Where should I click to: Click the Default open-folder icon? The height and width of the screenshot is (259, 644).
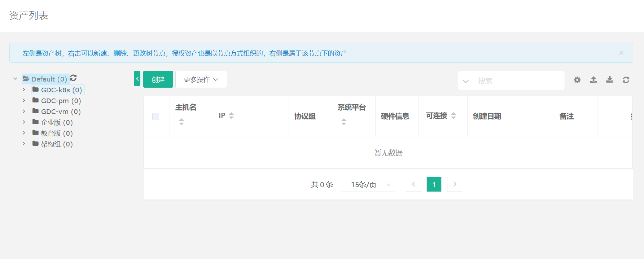click(x=26, y=79)
